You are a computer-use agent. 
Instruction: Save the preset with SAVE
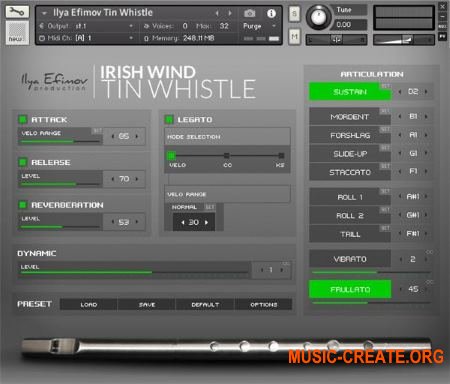147,304
